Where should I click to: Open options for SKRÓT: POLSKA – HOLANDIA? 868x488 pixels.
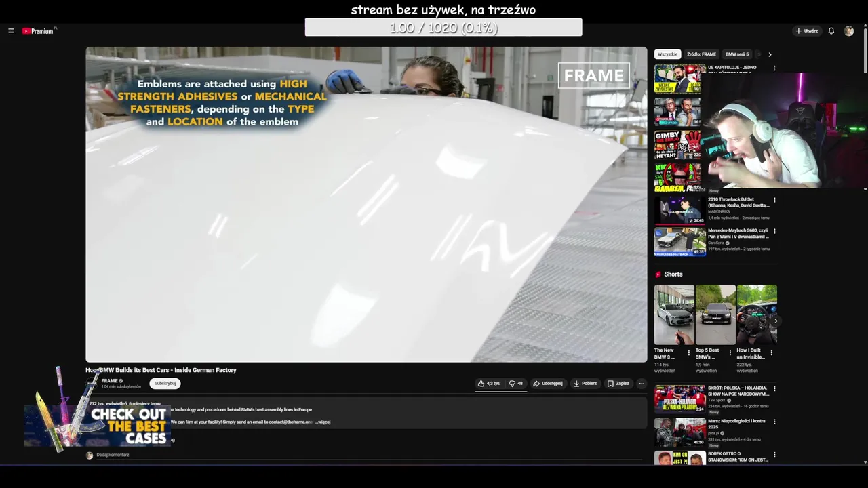tap(774, 389)
